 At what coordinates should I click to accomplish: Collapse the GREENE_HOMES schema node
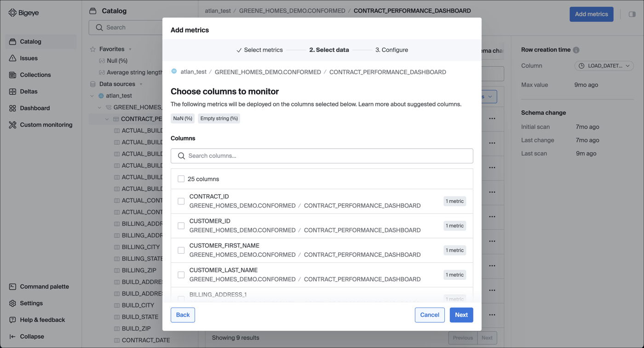[x=99, y=107]
